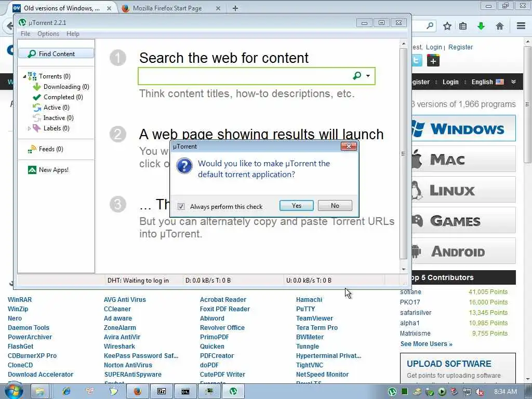
Task: Click the Active torrents icon
Action: (37, 108)
